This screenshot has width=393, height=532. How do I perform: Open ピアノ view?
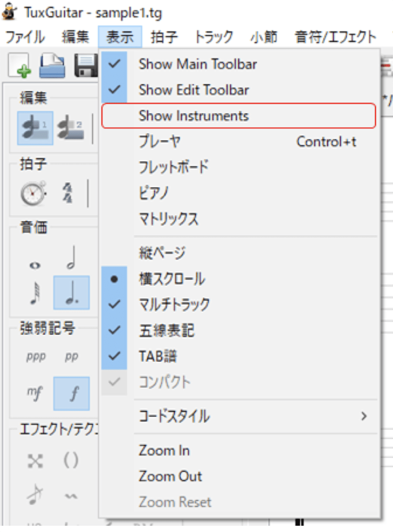point(239,193)
